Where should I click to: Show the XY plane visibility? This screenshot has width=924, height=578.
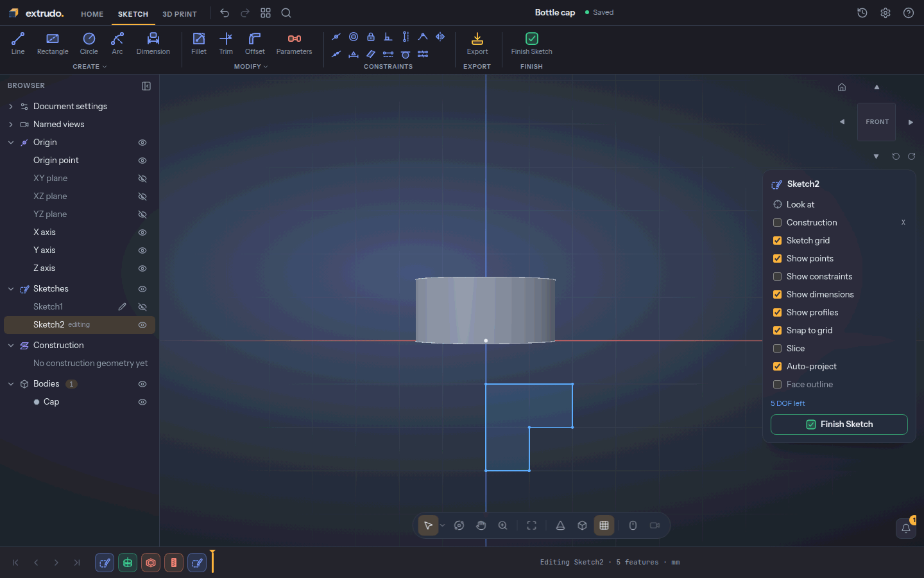(x=142, y=179)
